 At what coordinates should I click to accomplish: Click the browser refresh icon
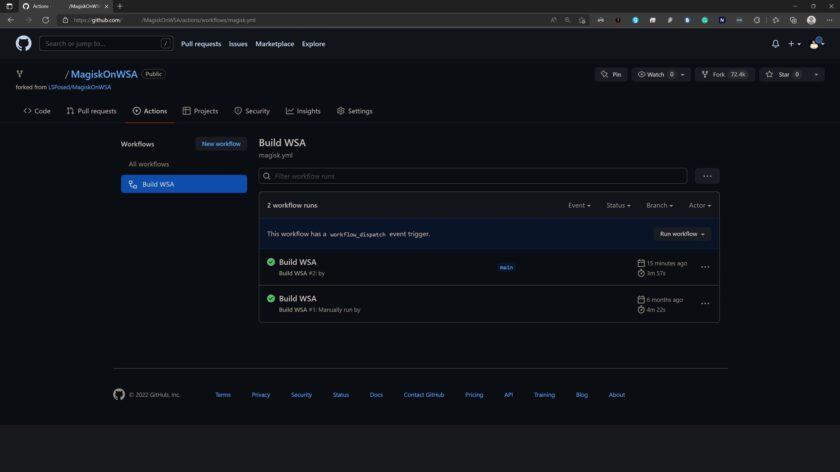(45, 20)
